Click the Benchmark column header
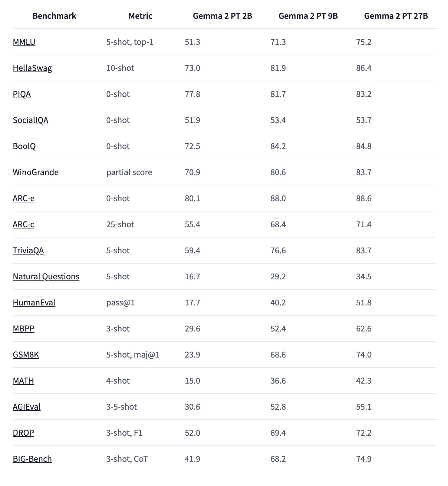The height and width of the screenshot is (486, 448). point(54,16)
